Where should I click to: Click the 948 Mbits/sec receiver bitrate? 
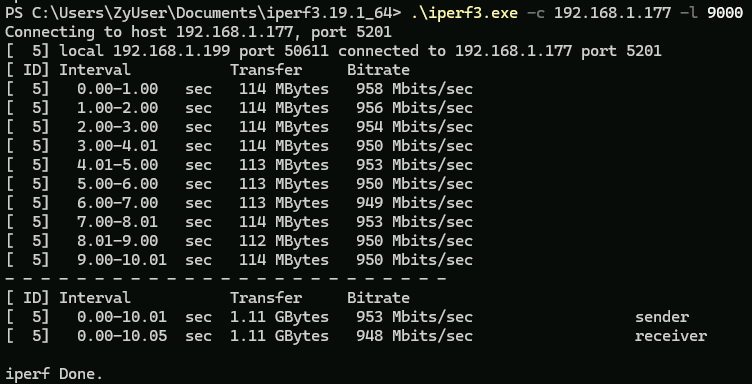point(414,336)
